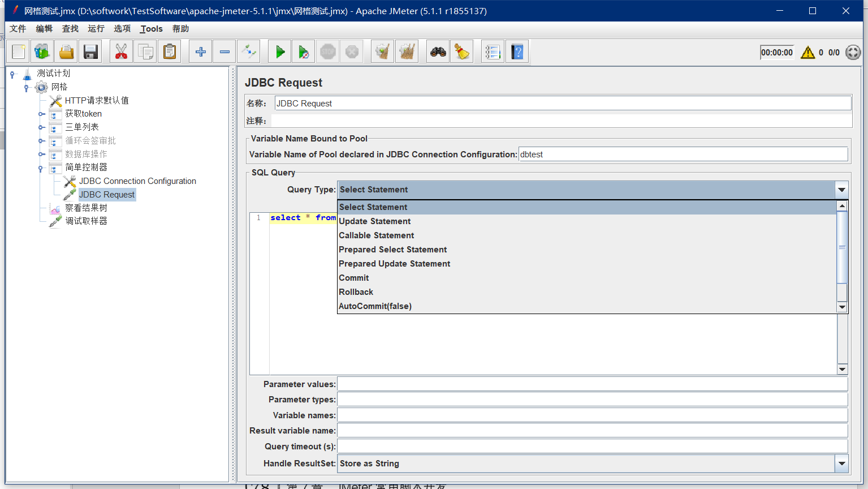Open the 选项 menu
The image size is (868, 489).
pos(122,29)
